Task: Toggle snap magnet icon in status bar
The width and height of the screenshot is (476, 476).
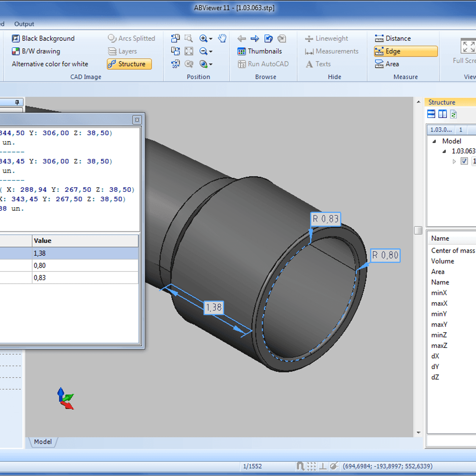Action: pyautogui.click(x=300, y=466)
